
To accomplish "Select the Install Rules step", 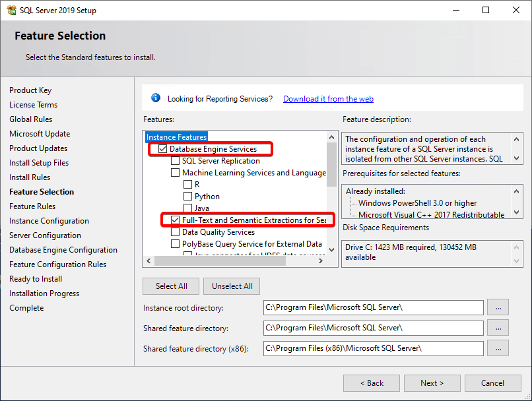I will pos(30,177).
